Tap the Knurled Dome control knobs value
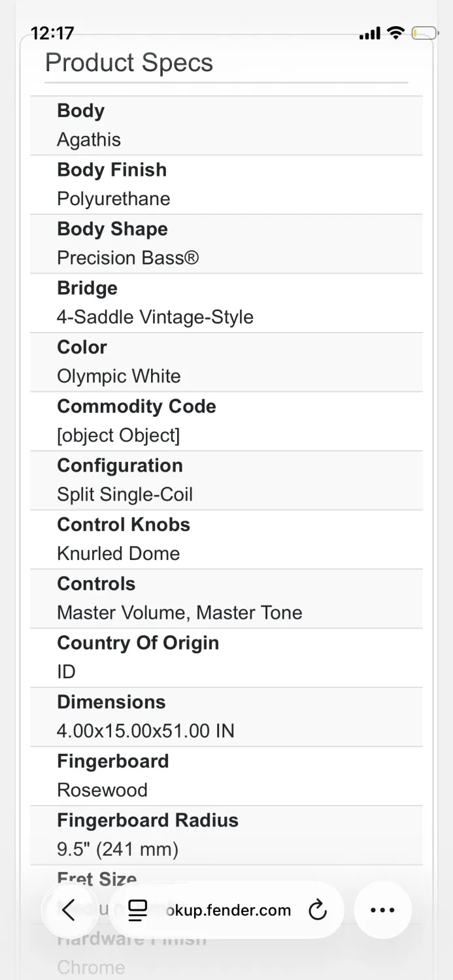Screen dimensions: 453x980 (x=118, y=553)
